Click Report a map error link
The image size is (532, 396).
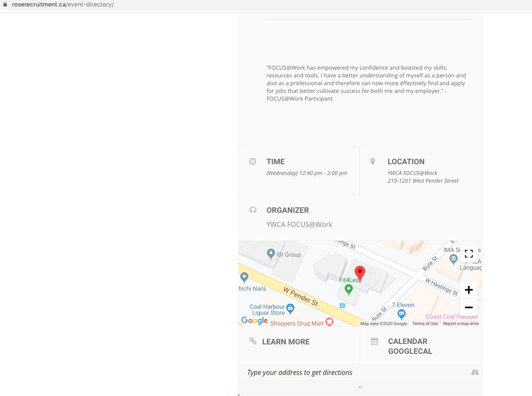click(461, 324)
